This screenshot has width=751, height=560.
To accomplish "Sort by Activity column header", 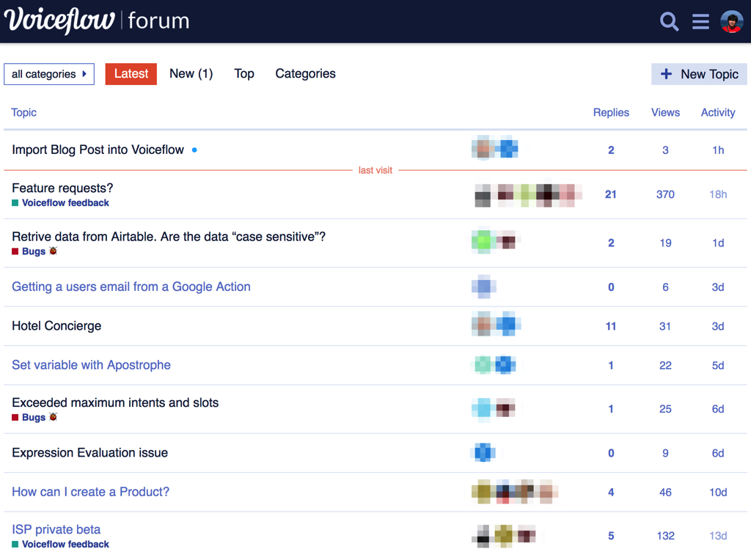I will tap(718, 112).
